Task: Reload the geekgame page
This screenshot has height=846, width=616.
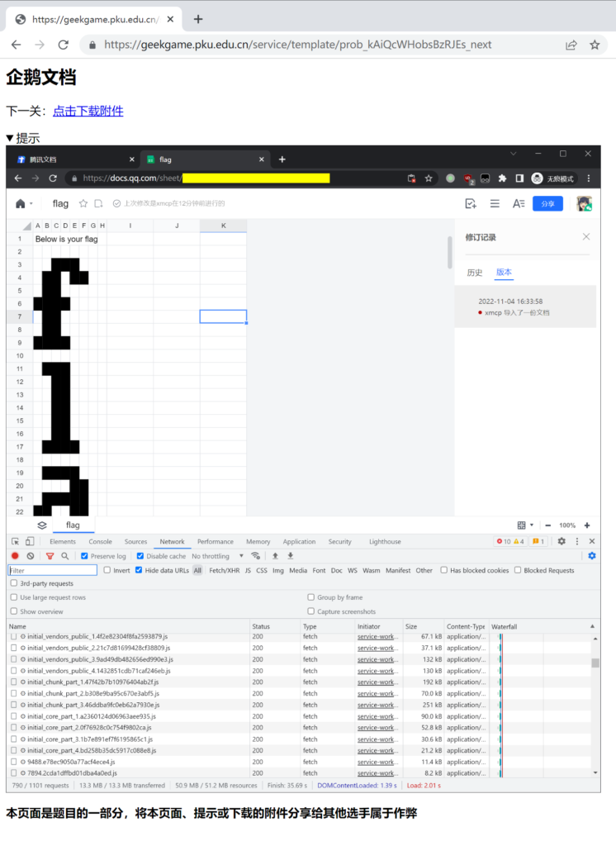Action: click(x=63, y=45)
